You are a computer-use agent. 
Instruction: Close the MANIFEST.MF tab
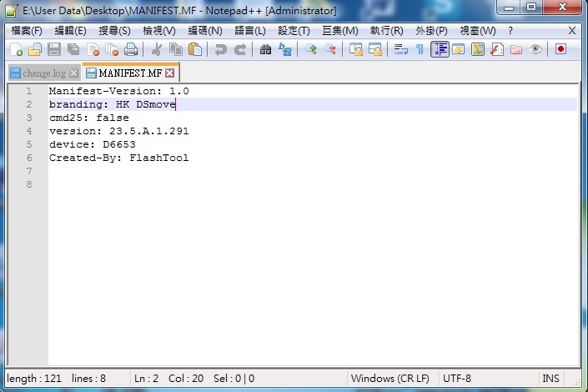point(170,73)
